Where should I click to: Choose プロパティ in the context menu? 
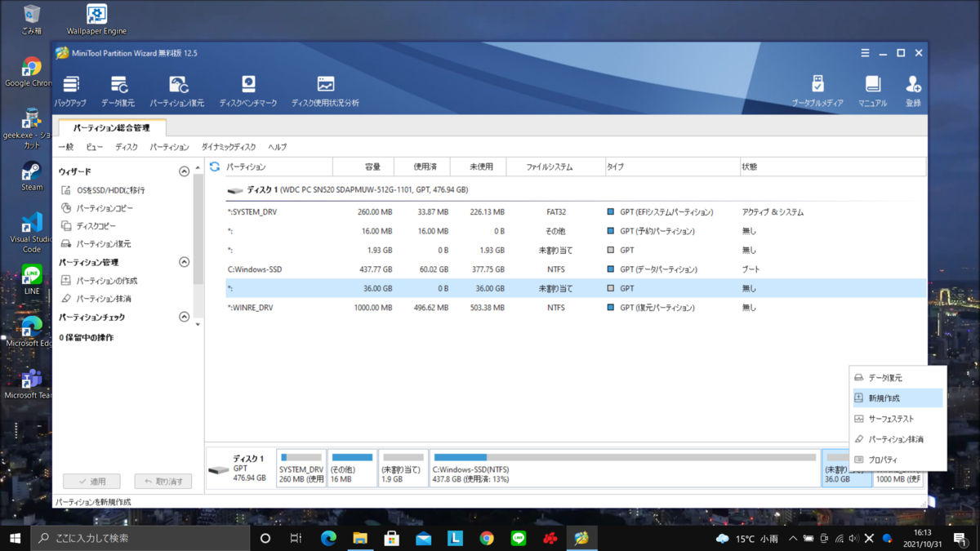pos(897,460)
